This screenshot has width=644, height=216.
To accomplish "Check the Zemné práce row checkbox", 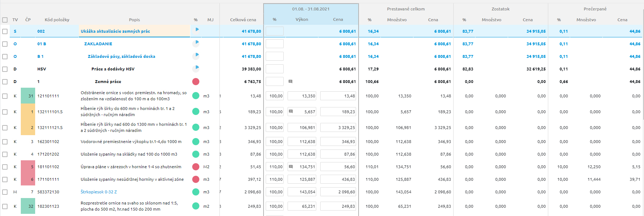I will coord(5,82).
